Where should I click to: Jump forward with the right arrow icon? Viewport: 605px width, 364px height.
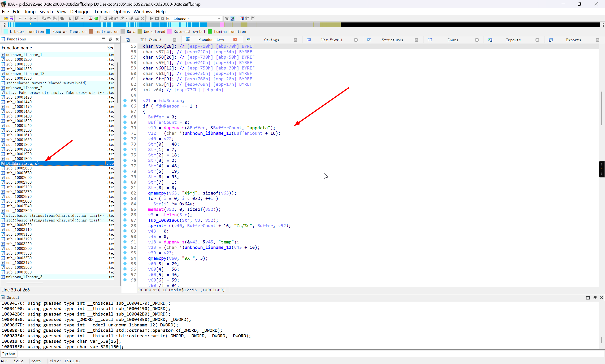pyautogui.click(x=30, y=18)
